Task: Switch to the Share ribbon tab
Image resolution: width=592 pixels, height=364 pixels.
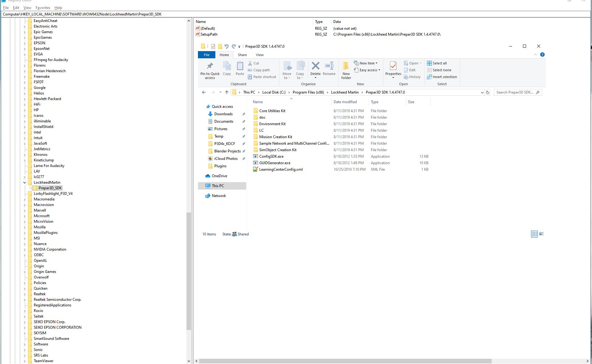Action: click(x=242, y=55)
